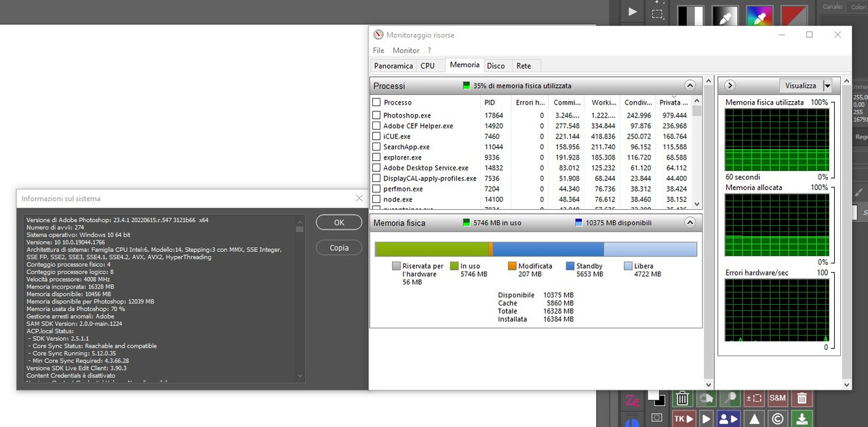
Task: Check the DisplayCAL-apply-profiles.exe checkbox
Action: coord(376,179)
